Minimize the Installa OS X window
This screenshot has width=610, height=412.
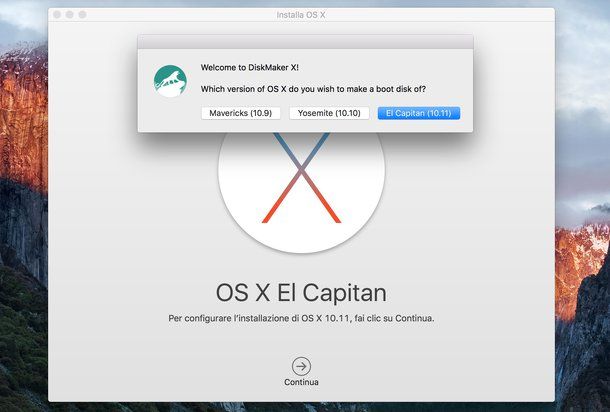click(70, 14)
